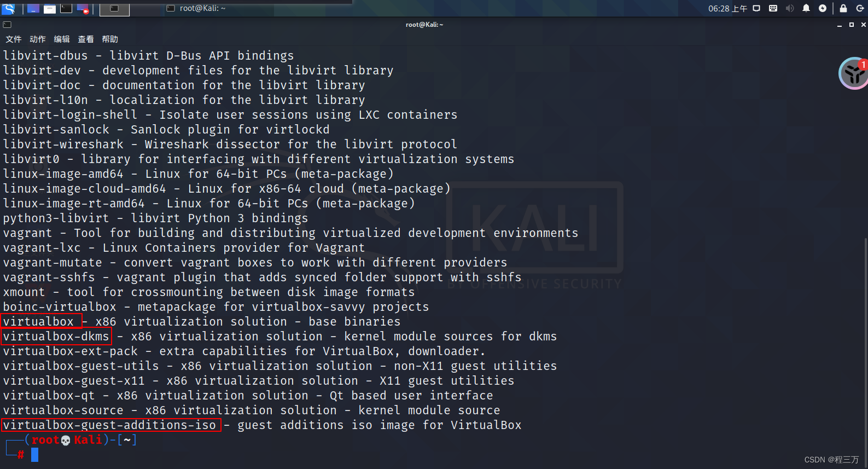Click the text 'libvirt-sanlock'

[56, 129]
